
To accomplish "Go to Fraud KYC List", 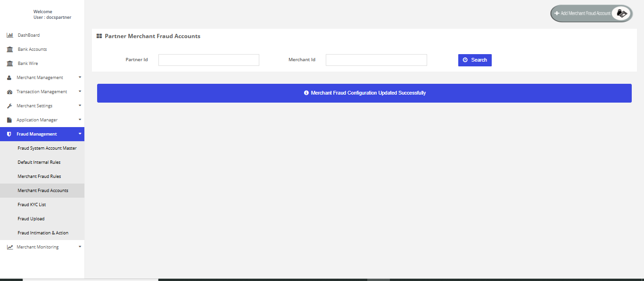I will 32,205.
